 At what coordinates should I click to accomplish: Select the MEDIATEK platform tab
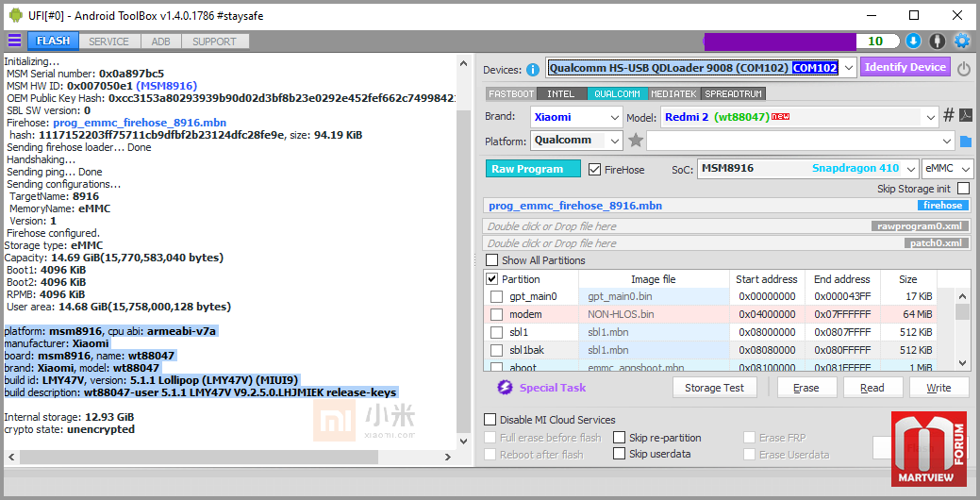(x=673, y=93)
